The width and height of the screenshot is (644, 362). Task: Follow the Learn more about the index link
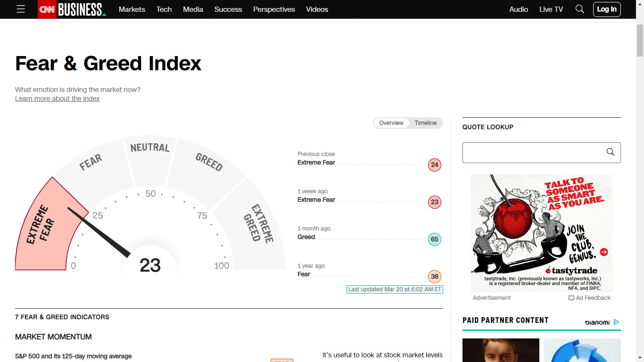(57, 99)
